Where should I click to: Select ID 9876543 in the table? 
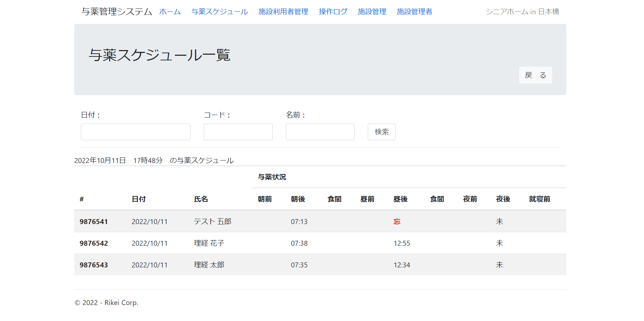pyautogui.click(x=94, y=265)
